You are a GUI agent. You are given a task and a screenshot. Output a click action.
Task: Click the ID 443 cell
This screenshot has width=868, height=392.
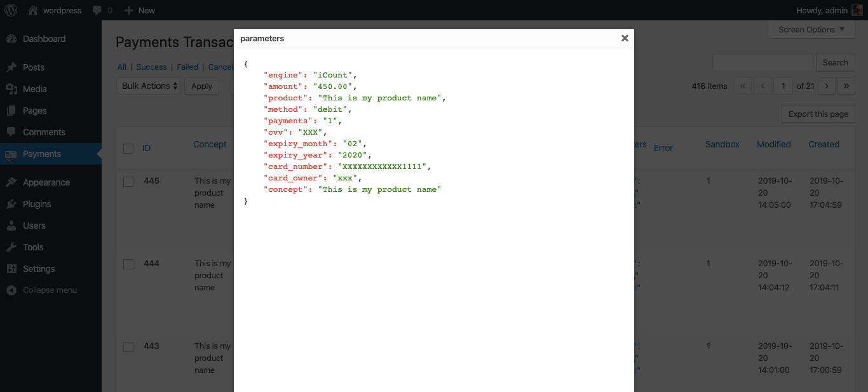pos(151,346)
